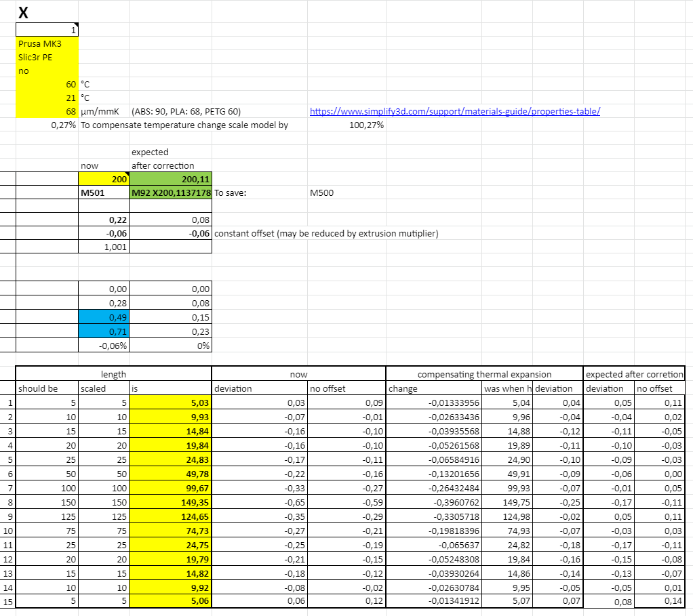The width and height of the screenshot is (693, 616).
Task: Select the M501 cell
Action: click(x=104, y=192)
